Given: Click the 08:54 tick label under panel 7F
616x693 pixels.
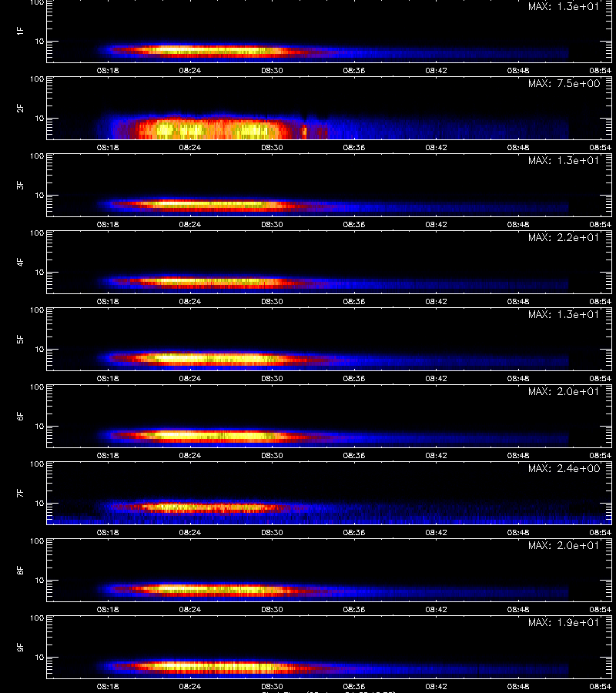Looking at the screenshot, I should (600, 533).
